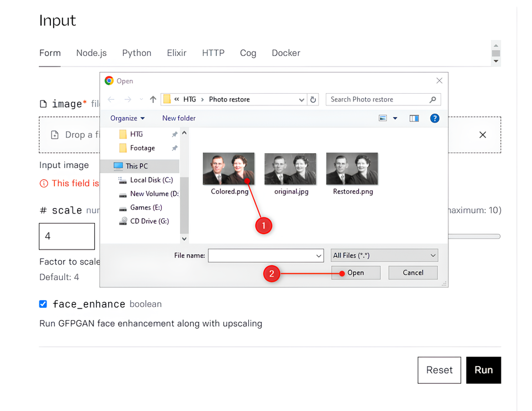Open the File name history dropdown arrow

(319, 256)
